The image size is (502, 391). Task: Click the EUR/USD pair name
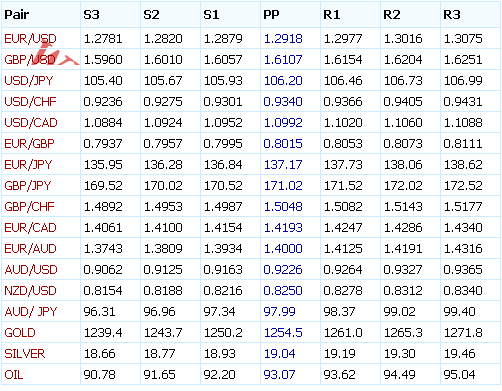click(x=30, y=39)
